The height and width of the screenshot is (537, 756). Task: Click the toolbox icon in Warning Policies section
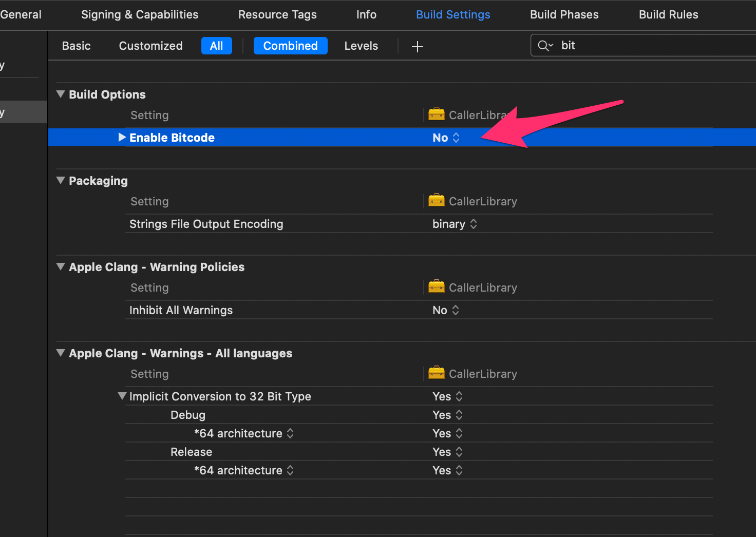tap(437, 286)
